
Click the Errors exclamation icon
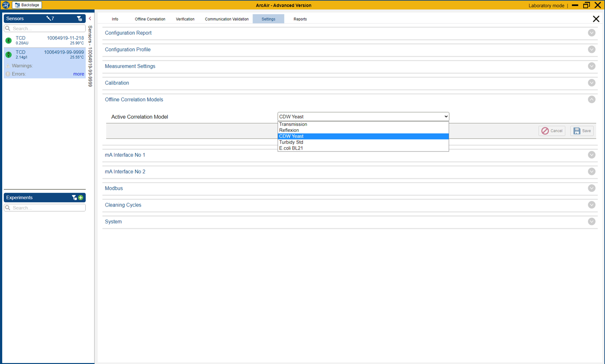coord(8,74)
